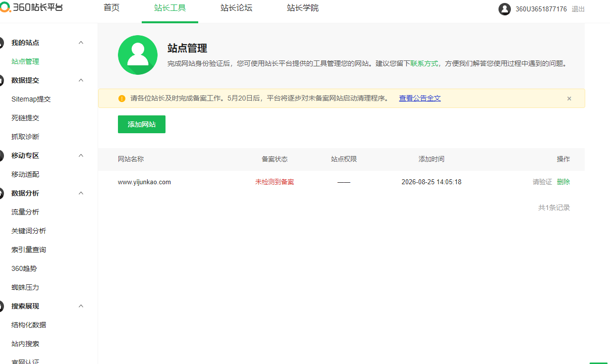Go to the 站长论坛 tab
Viewport: 610px width, 364px height.
(x=236, y=8)
